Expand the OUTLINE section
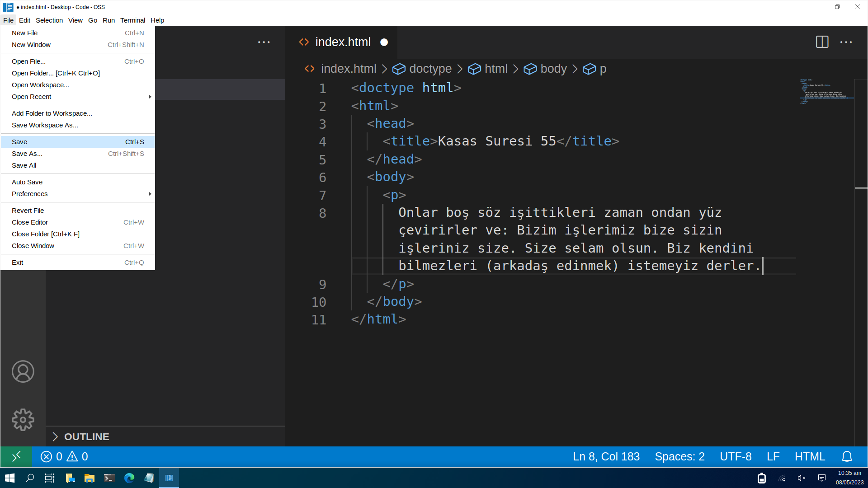Viewport: 868px width, 488px height. pyautogui.click(x=86, y=436)
